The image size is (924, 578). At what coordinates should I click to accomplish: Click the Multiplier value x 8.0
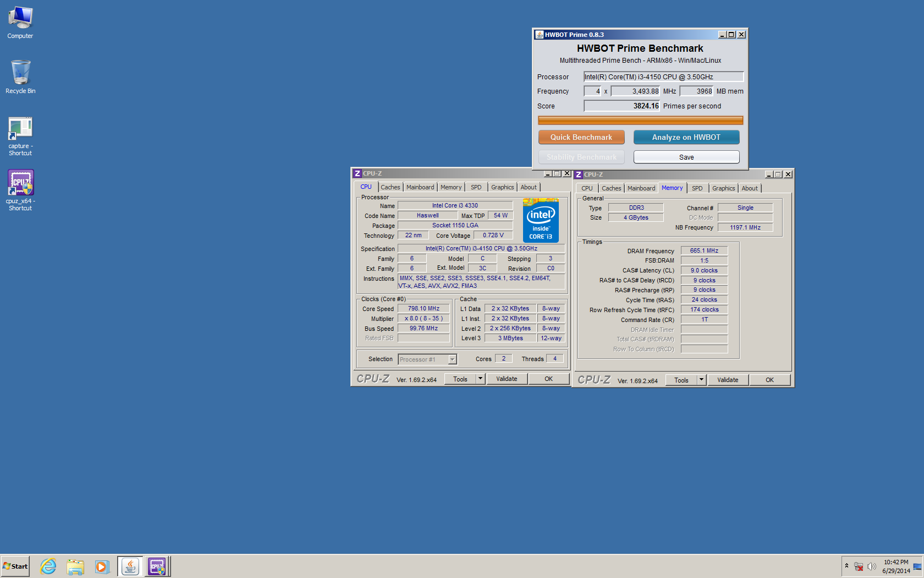click(424, 319)
